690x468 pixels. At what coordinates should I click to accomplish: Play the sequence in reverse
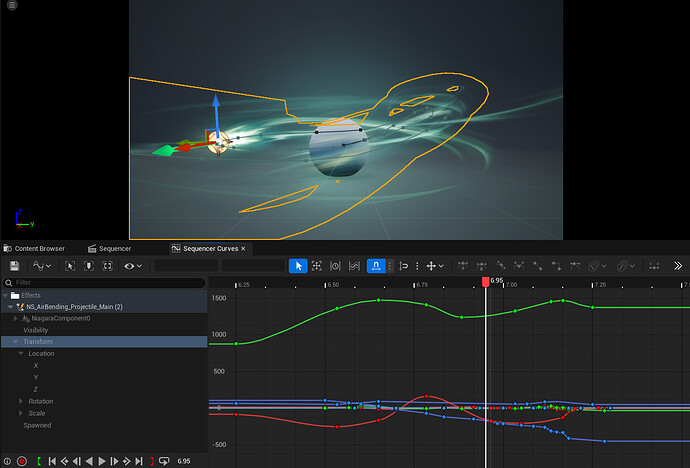click(89, 461)
